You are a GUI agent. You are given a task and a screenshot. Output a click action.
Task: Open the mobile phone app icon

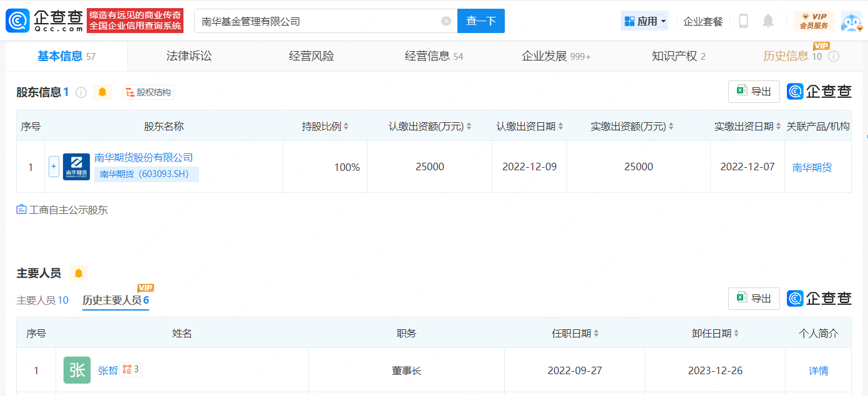[x=743, y=21]
